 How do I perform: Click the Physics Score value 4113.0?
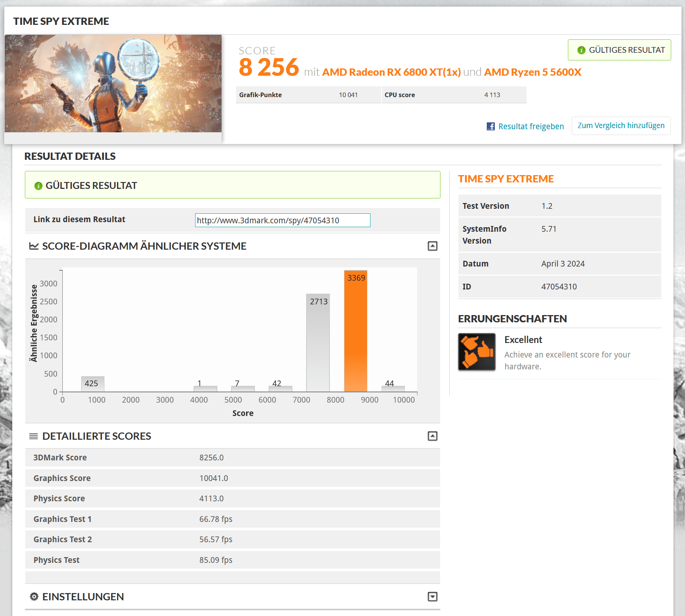[211, 499]
